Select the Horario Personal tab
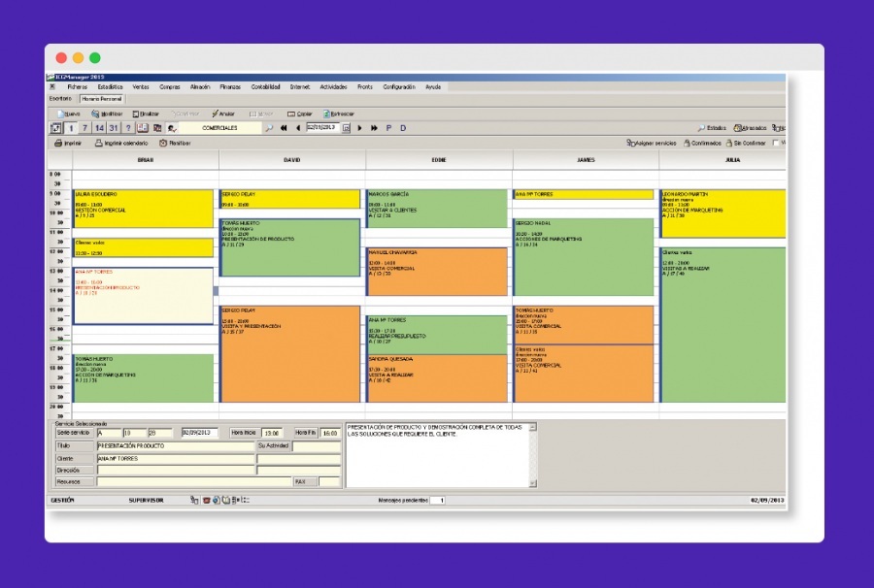This screenshot has width=874, height=588. 102,99
